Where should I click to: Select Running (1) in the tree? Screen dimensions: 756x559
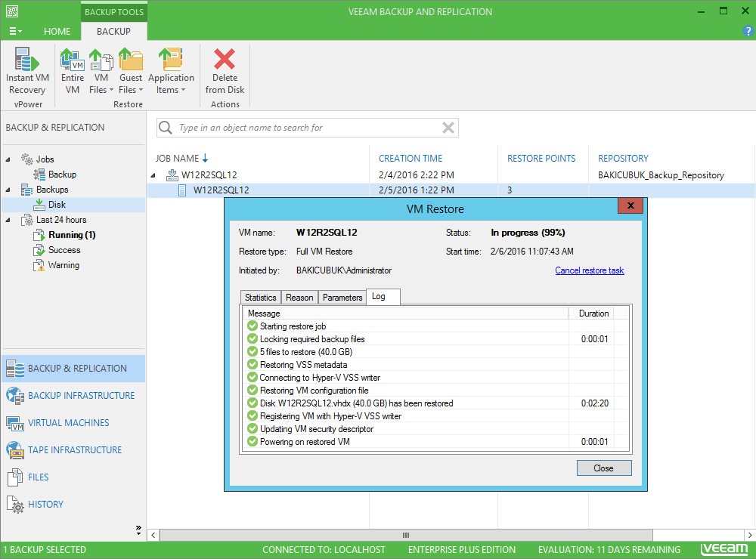72,235
